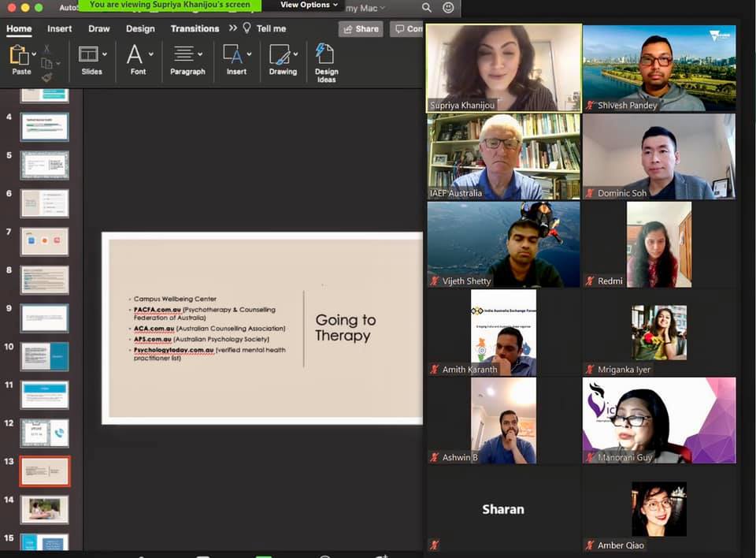Click the Design Ideas icon
Screen dimensions: 756x558
(x=325, y=55)
